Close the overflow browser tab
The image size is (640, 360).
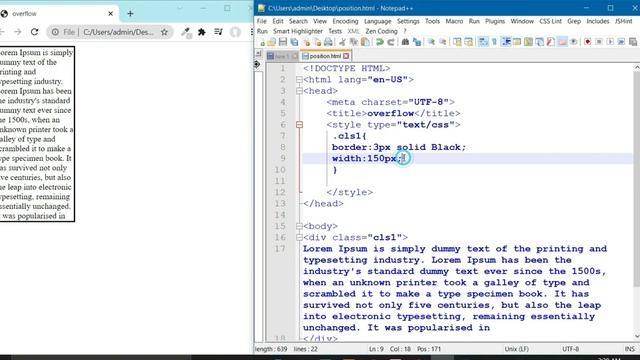110,13
